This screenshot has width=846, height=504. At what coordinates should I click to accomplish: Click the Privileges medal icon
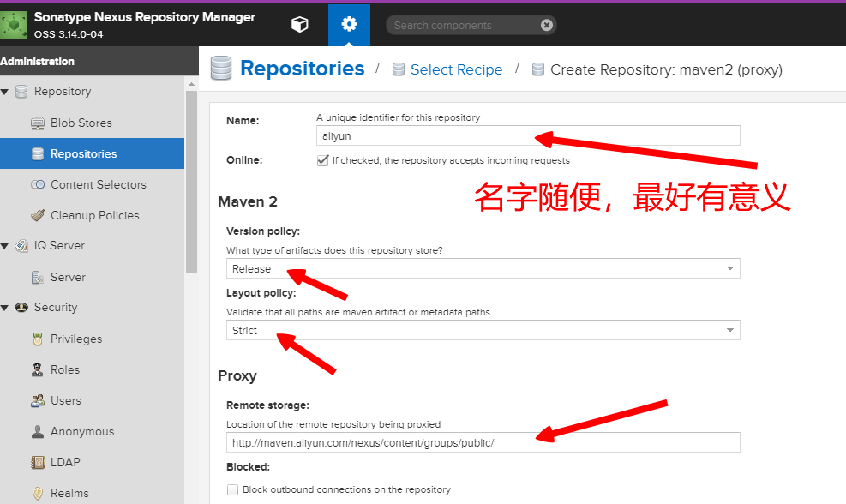click(x=37, y=339)
